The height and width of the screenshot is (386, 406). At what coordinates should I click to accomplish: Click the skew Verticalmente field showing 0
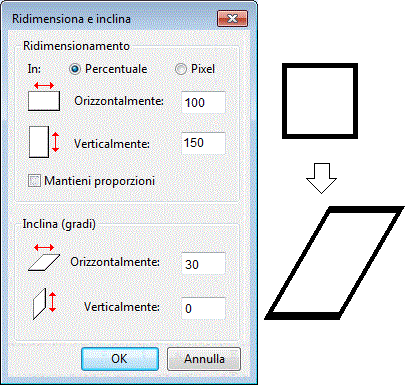coord(203,308)
